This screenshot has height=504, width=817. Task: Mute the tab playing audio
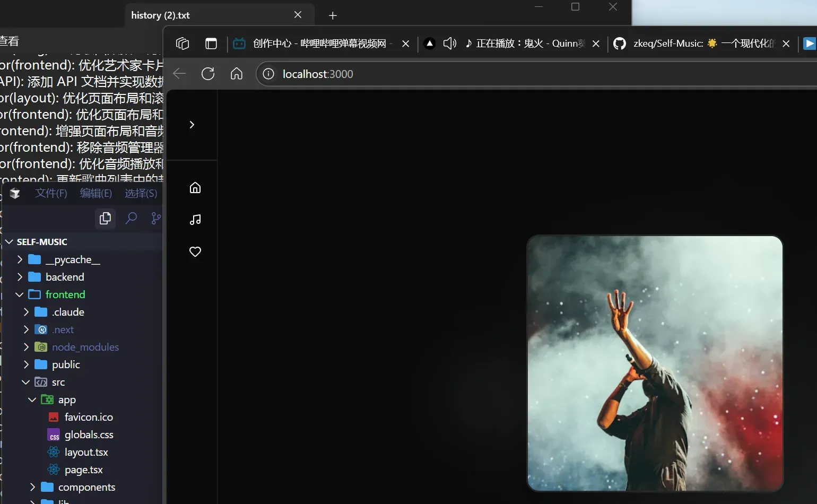click(449, 44)
